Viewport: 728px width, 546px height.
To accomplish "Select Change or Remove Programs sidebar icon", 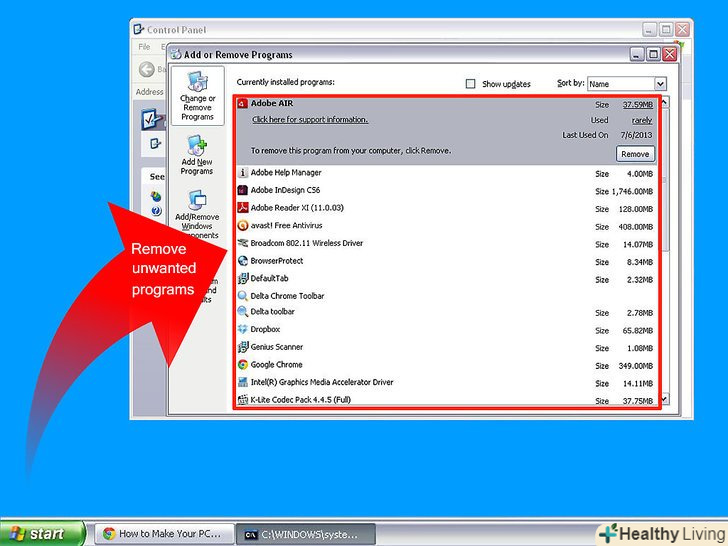I will pos(197,82).
